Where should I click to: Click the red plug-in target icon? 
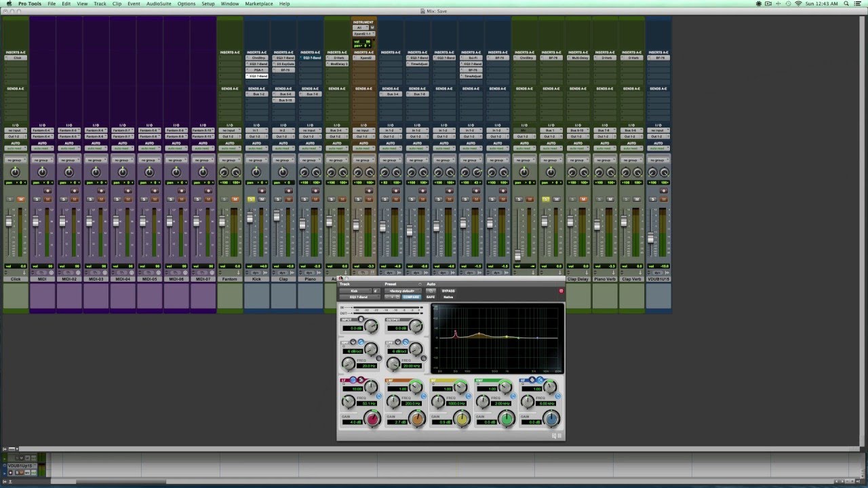coord(561,291)
